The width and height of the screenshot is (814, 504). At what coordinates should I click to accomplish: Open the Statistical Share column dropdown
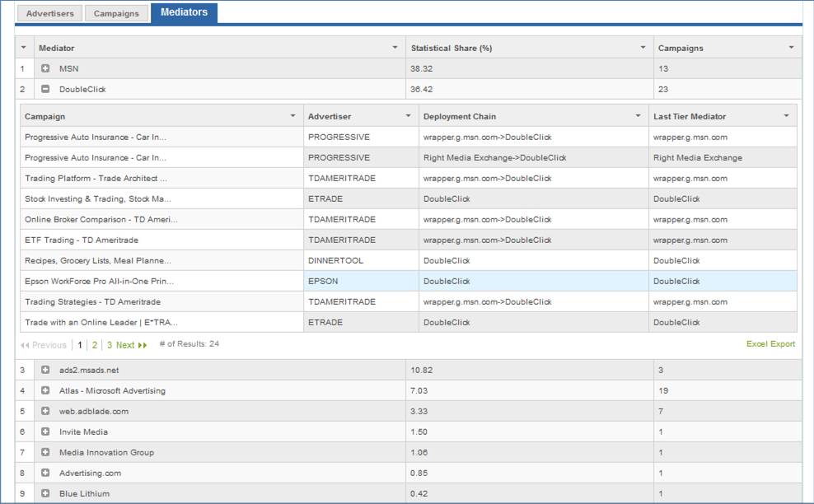[x=643, y=48]
